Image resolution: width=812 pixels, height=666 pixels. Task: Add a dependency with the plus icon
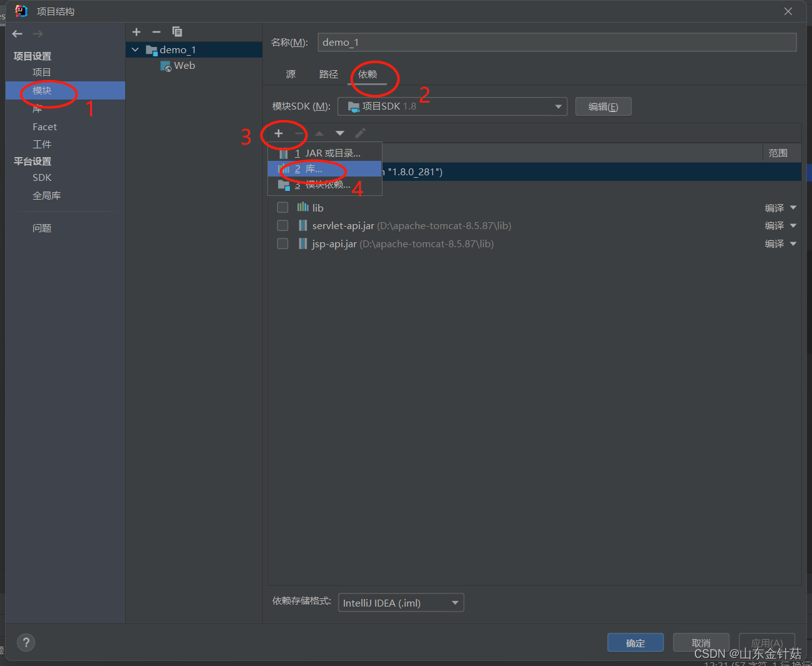click(x=279, y=133)
